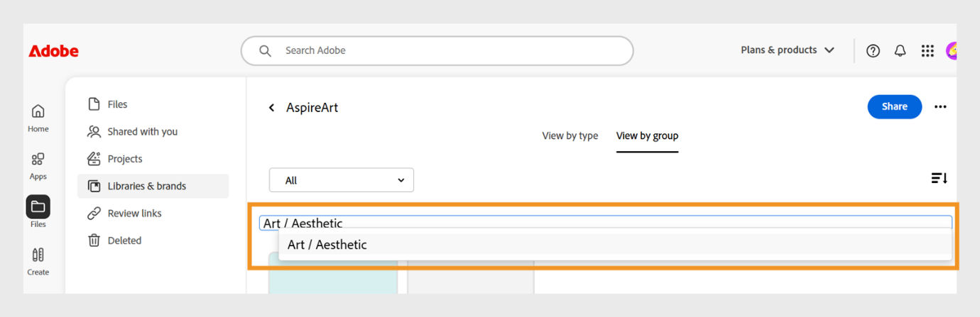Image resolution: width=980 pixels, height=317 pixels.
Task: Open the All filter dropdown
Action: [x=341, y=180]
